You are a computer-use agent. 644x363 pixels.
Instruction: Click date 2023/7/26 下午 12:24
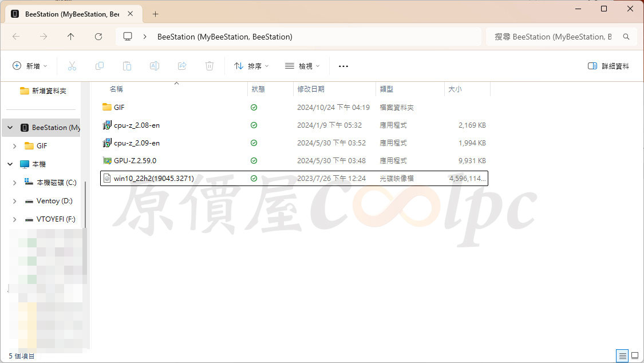click(331, 178)
